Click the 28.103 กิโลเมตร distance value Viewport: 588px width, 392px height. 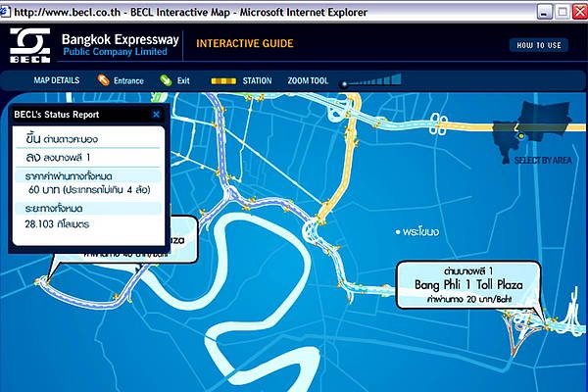(57, 224)
